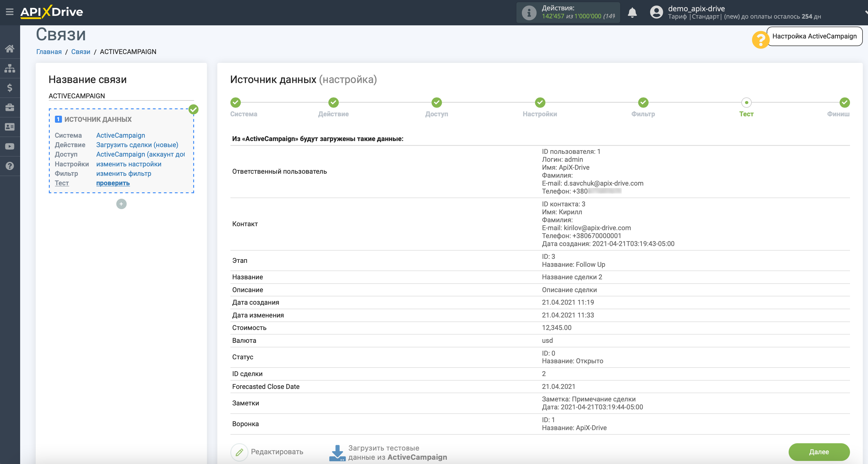Click изменить настройки link
The height and width of the screenshot is (464, 868).
pyautogui.click(x=129, y=164)
